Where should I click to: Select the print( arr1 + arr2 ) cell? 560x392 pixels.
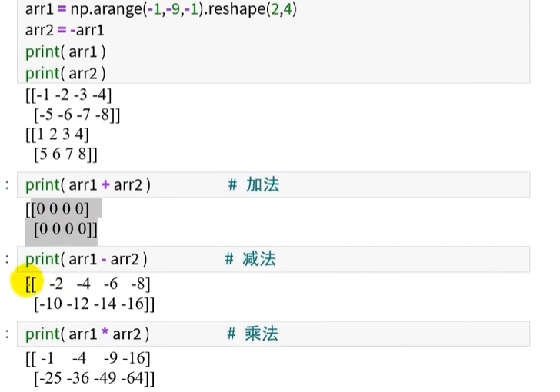point(88,184)
